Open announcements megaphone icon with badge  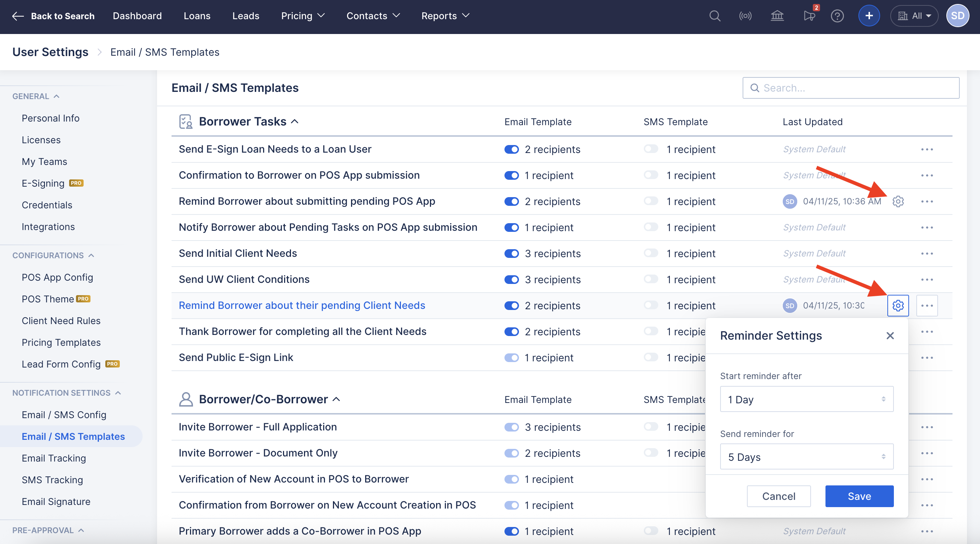click(809, 16)
